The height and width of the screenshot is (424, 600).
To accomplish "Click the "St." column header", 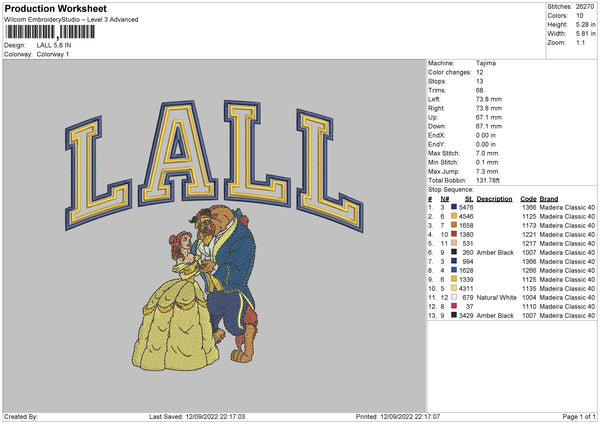I will (469, 199).
